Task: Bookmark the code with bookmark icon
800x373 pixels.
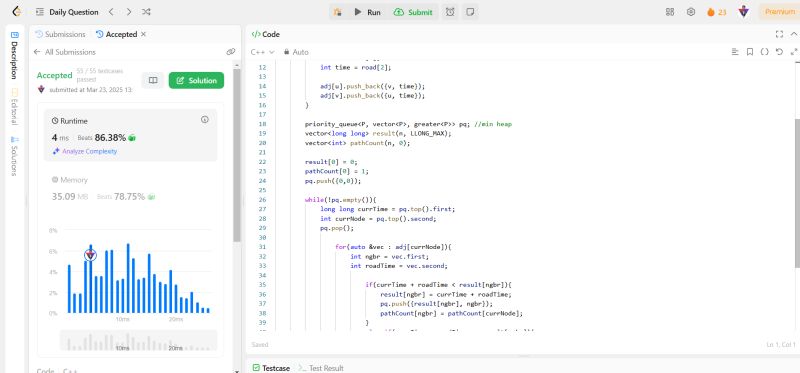Action: pos(749,52)
